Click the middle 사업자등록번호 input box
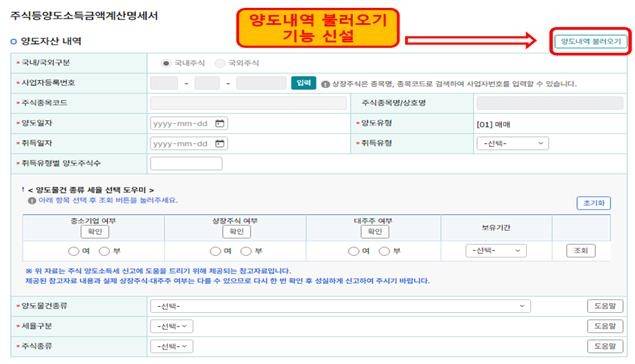Viewport: 635px width, 364px height. (207, 83)
